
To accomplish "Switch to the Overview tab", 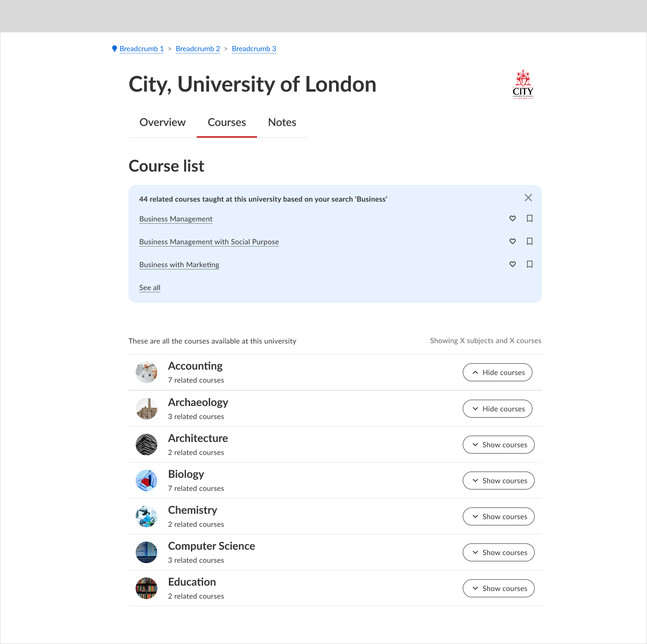I will pyautogui.click(x=163, y=122).
